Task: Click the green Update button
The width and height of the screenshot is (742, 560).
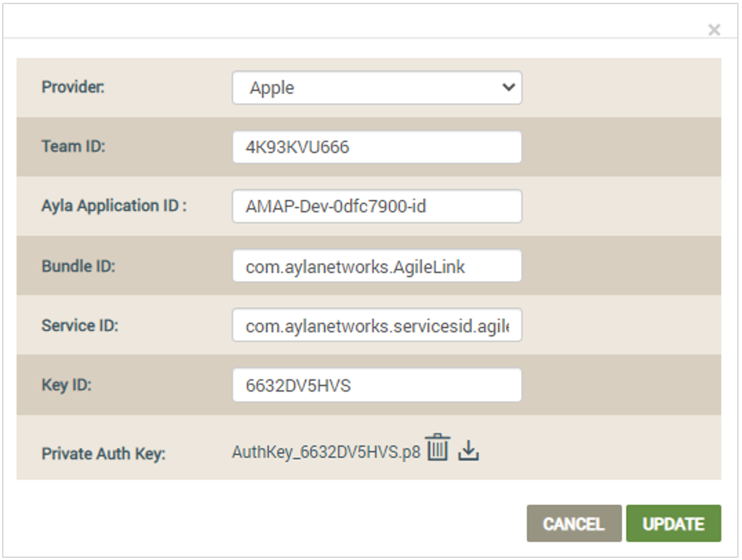Action: point(673,524)
